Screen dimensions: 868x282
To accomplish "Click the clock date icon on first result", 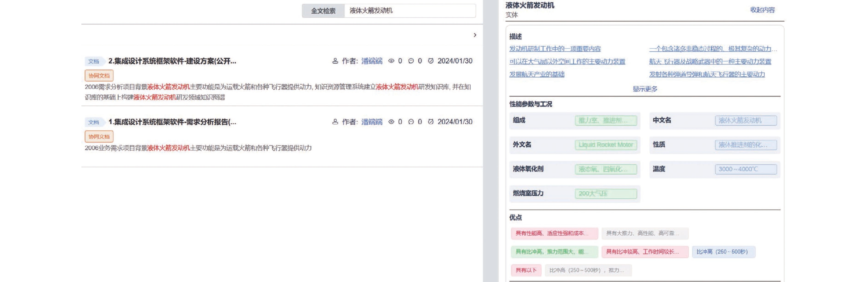I will click(x=430, y=61).
